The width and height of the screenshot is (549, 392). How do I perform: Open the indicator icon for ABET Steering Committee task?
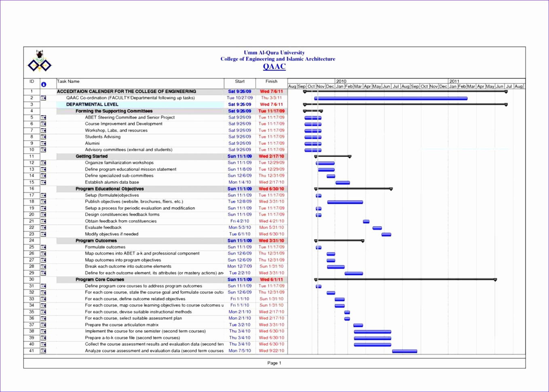click(43, 117)
